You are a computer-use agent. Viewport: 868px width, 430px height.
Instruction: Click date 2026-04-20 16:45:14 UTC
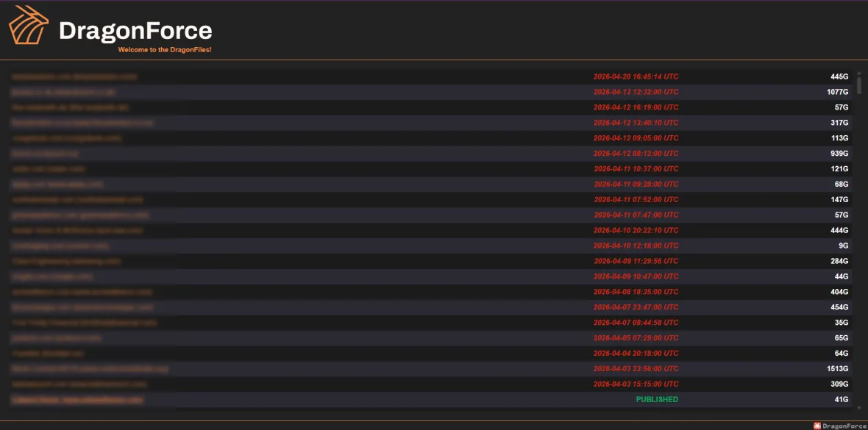(636, 76)
